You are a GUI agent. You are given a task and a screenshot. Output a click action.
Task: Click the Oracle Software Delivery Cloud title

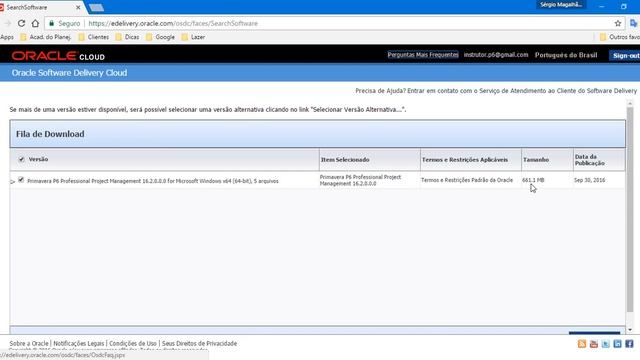(69, 73)
